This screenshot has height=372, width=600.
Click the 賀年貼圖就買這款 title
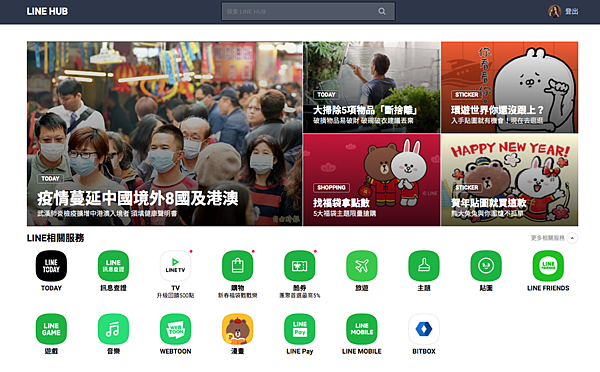pos(489,203)
